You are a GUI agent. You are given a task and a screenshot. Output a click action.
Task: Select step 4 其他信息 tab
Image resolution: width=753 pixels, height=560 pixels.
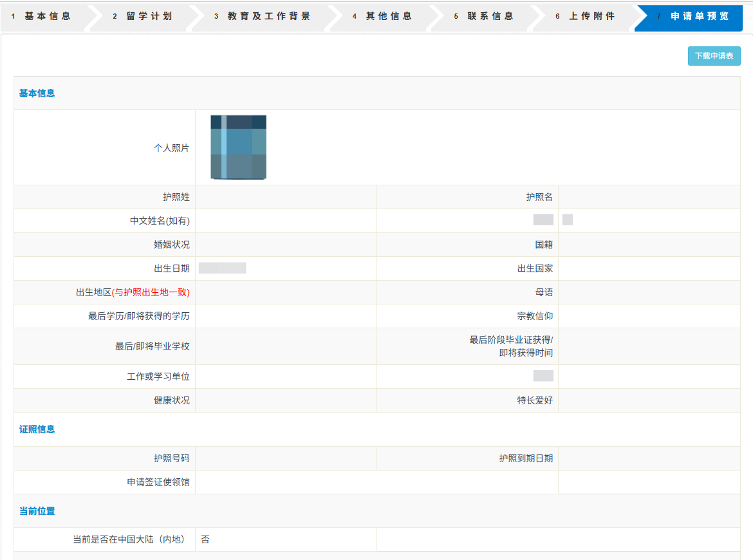tap(382, 17)
